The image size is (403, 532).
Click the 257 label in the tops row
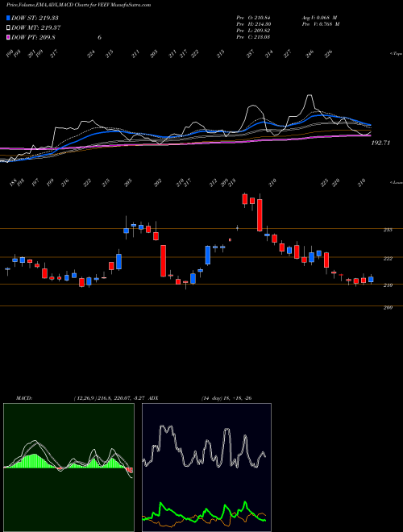tap(251, 54)
